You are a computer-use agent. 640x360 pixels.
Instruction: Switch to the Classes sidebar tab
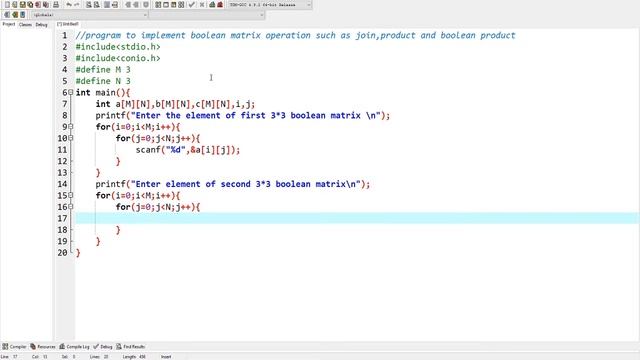click(x=25, y=25)
